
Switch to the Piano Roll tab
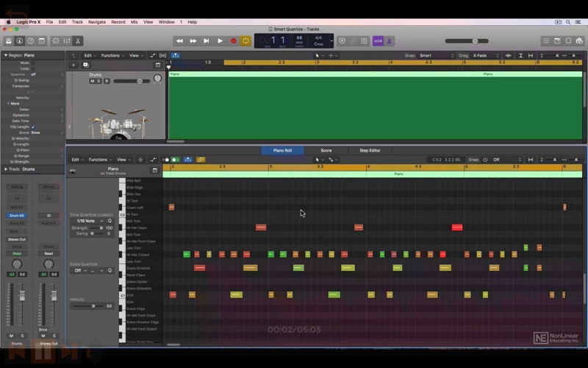282,150
